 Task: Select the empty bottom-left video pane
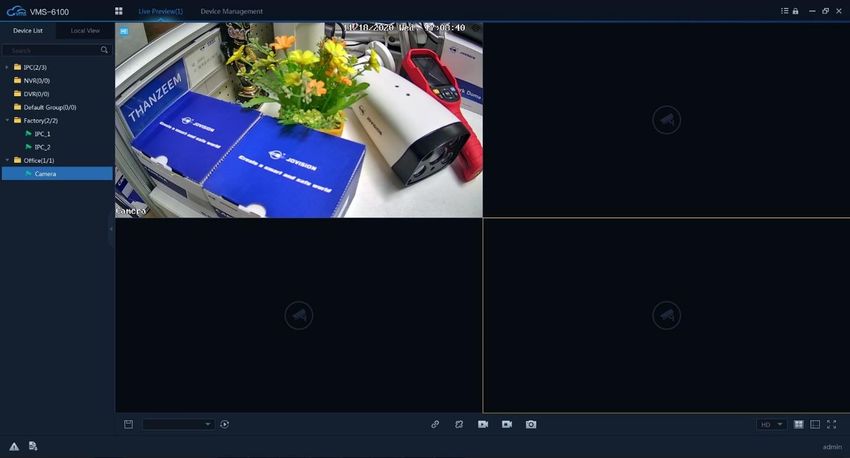click(x=299, y=315)
